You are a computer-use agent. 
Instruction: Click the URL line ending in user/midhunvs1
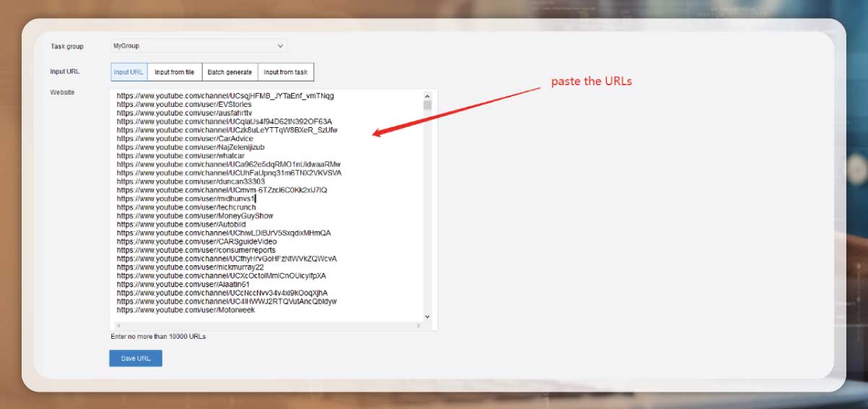pyautogui.click(x=186, y=199)
